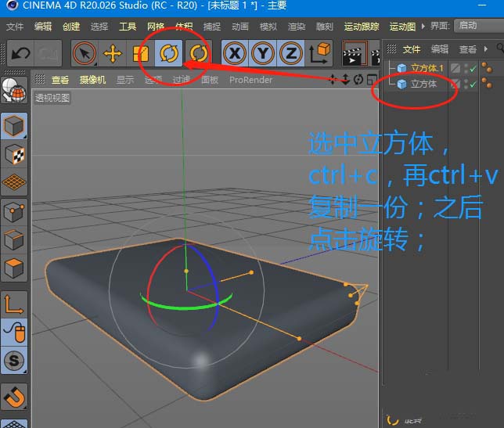Toggle green enable checkmark for 立方体.1
The image size is (504, 428).
coord(473,68)
